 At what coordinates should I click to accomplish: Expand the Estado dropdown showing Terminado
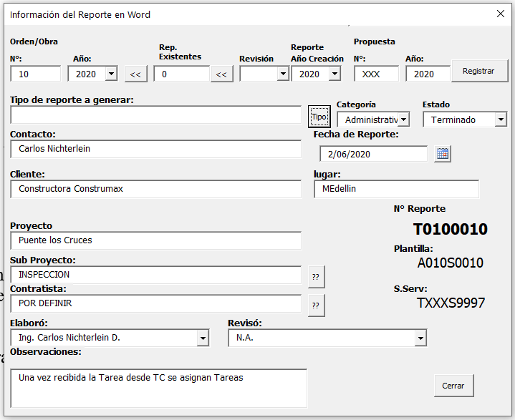501,119
